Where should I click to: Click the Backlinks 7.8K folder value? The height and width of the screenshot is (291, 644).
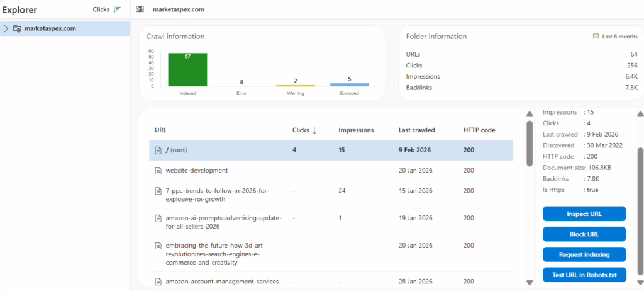click(x=631, y=88)
